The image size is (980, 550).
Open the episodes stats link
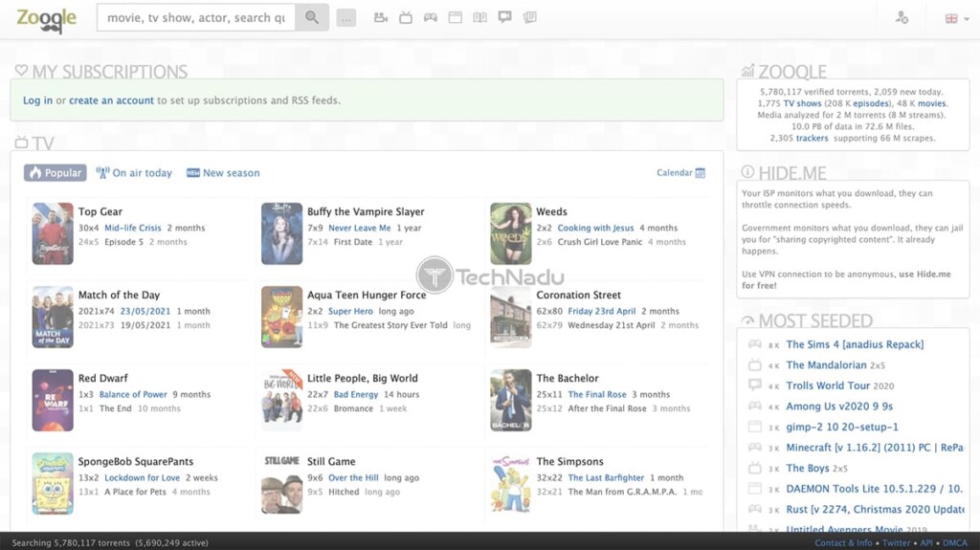click(871, 103)
